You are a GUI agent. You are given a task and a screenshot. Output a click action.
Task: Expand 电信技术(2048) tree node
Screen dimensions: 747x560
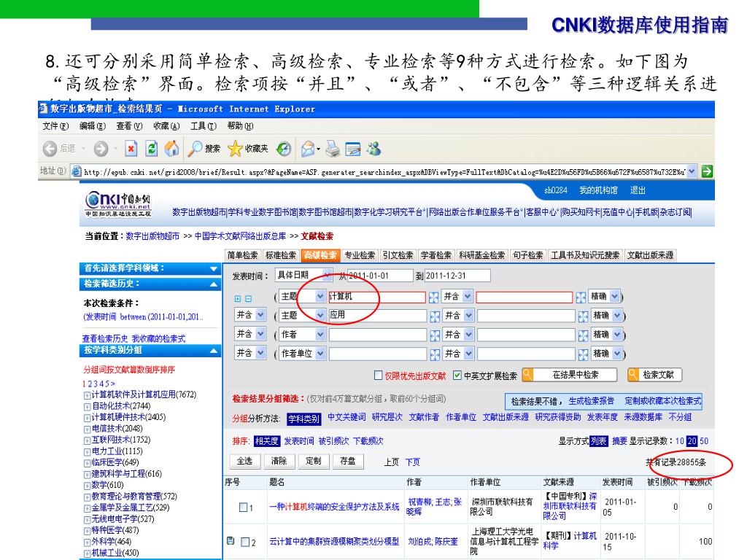[x=88, y=429]
